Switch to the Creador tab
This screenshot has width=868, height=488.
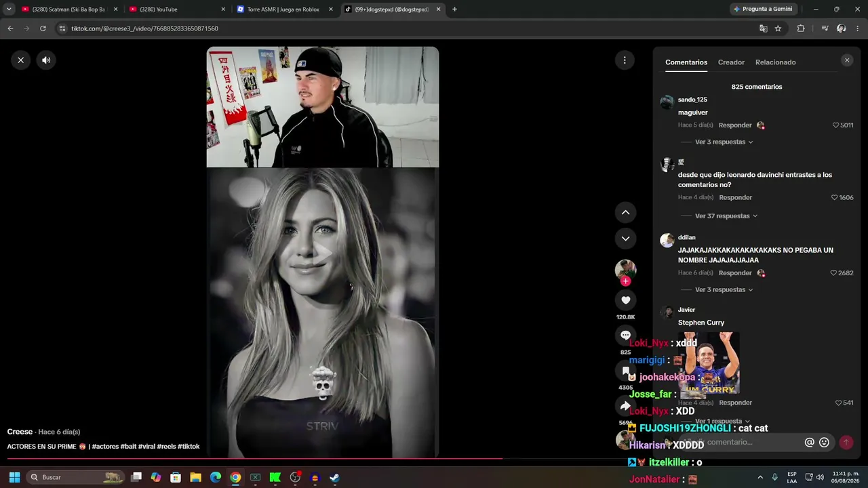tap(731, 62)
